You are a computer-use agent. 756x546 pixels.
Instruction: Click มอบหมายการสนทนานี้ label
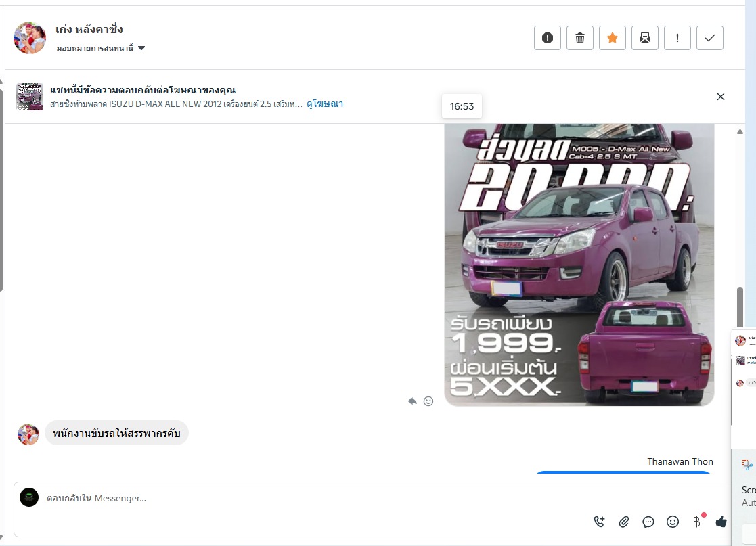(95, 48)
